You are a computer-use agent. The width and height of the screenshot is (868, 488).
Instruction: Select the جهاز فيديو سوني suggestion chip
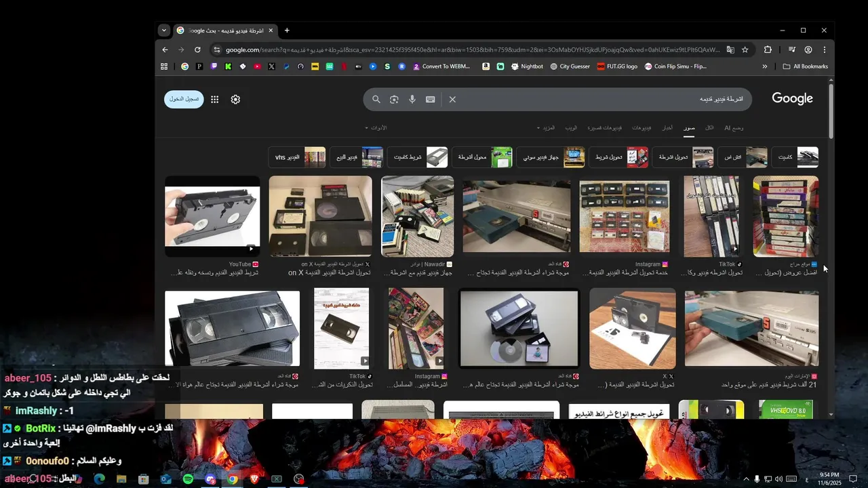(x=551, y=157)
